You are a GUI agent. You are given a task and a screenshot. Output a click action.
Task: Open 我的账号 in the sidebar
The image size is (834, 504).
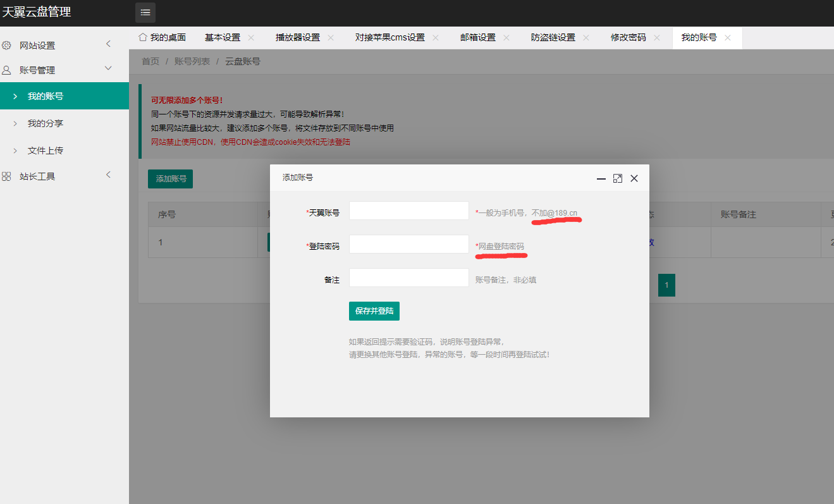tap(64, 96)
